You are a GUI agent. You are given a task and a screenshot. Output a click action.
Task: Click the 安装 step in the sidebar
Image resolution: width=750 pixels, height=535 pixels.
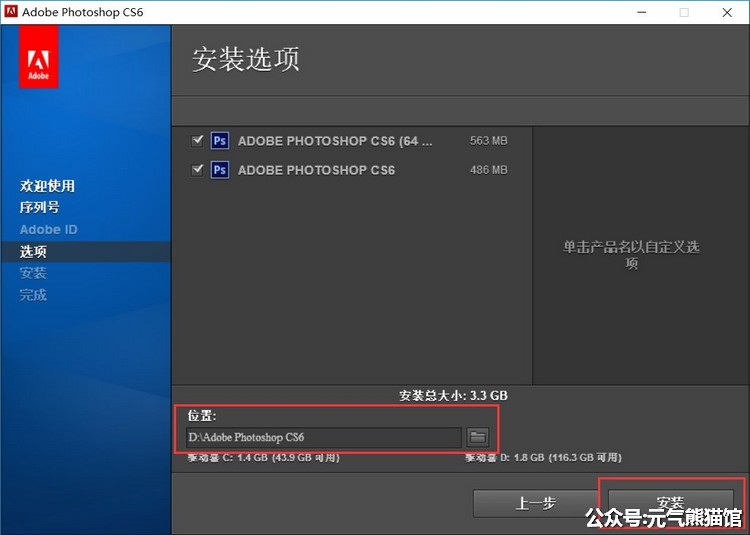[33, 273]
